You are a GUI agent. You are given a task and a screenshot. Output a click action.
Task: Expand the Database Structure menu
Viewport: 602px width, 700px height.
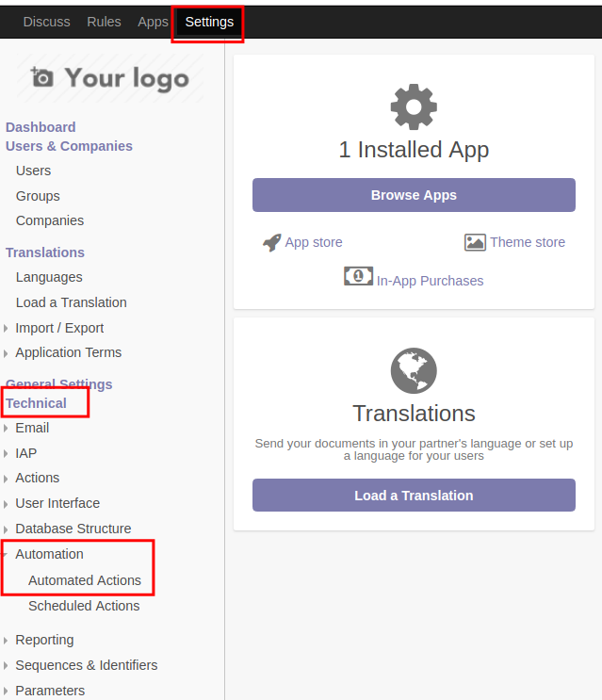click(x=6, y=529)
